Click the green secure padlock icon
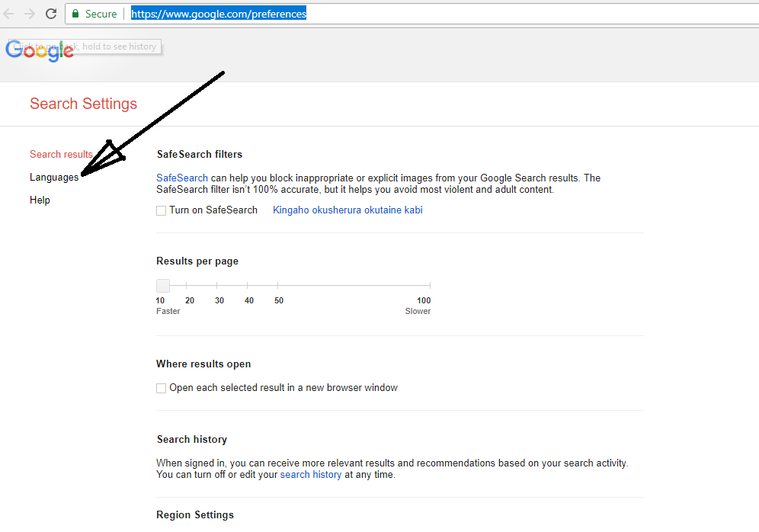This screenshot has width=759, height=532. 75,14
